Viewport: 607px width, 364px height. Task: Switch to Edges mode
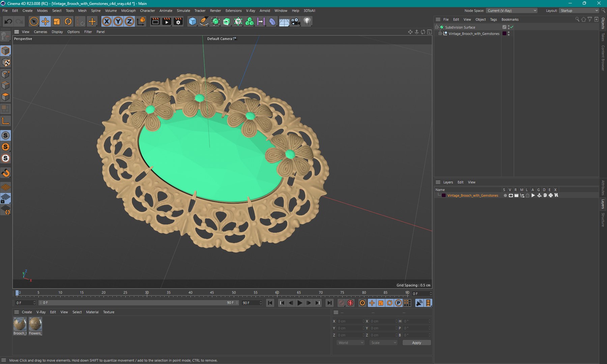[6, 85]
